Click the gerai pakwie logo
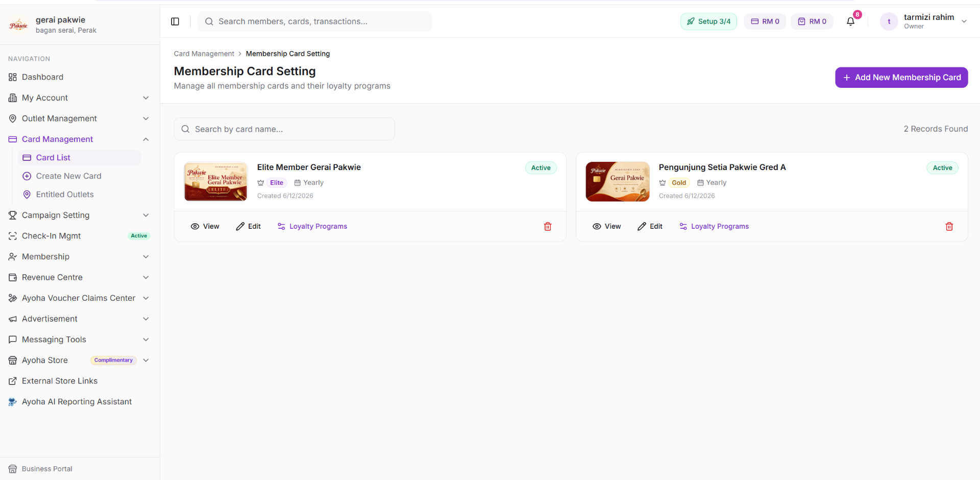980x480 pixels. point(18,25)
